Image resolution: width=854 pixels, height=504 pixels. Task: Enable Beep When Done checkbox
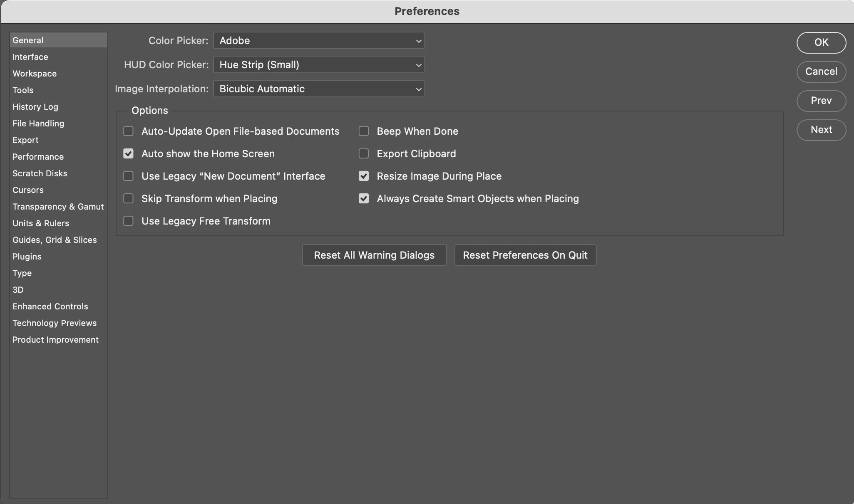pos(364,131)
